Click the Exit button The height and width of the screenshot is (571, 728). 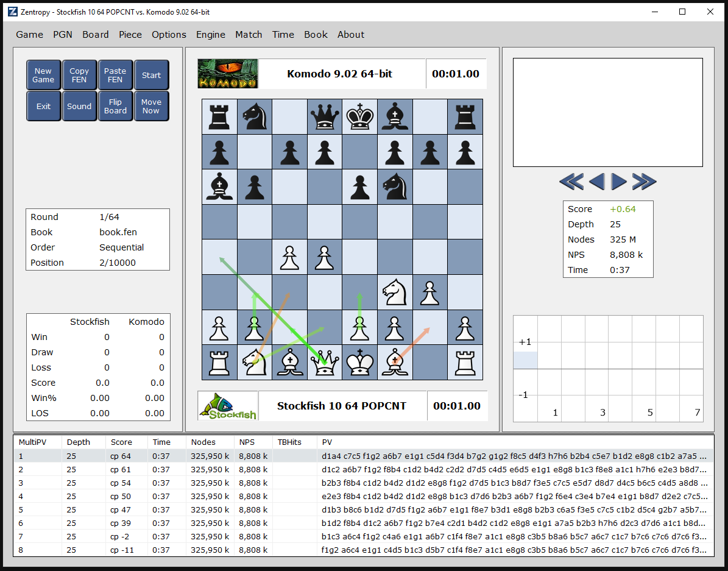(43, 106)
